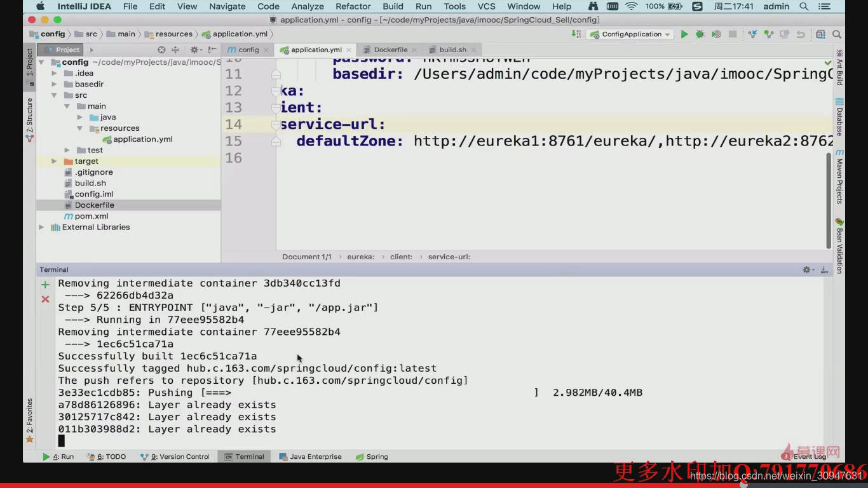Screen dimensions: 868x488
Task: Collapse the src folder
Action: [55, 95]
